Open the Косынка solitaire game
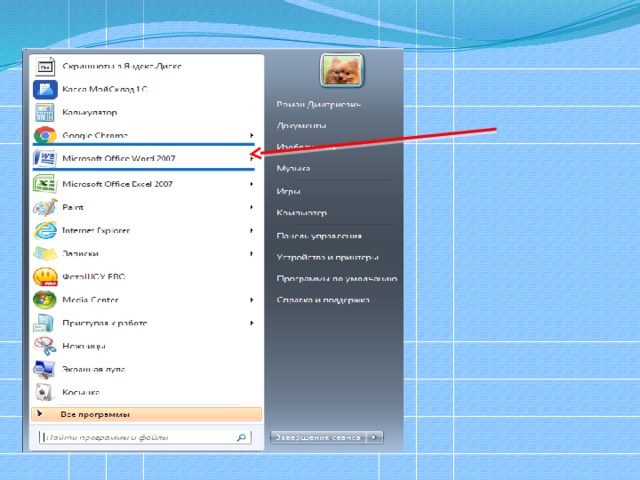This screenshot has height=480, width=640. coord(80,392)
